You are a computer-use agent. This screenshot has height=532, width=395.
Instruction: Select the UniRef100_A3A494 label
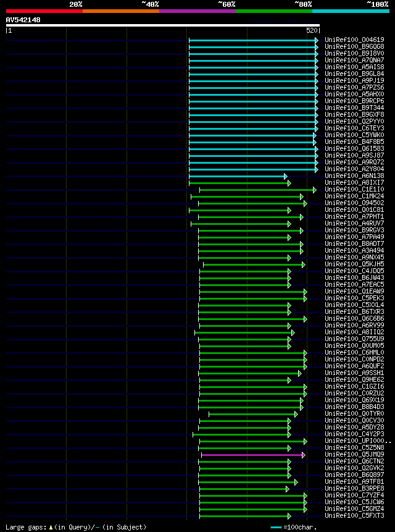point(354,250)
